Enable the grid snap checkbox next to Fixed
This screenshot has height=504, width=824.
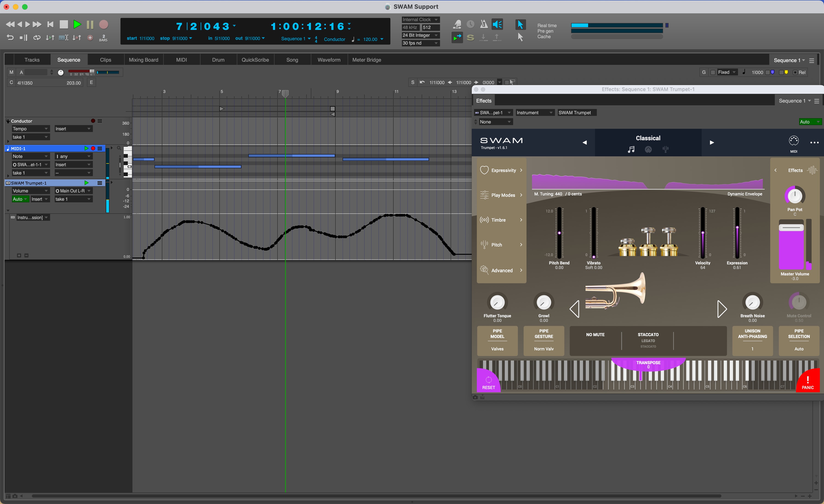click(x=713, y=73)
